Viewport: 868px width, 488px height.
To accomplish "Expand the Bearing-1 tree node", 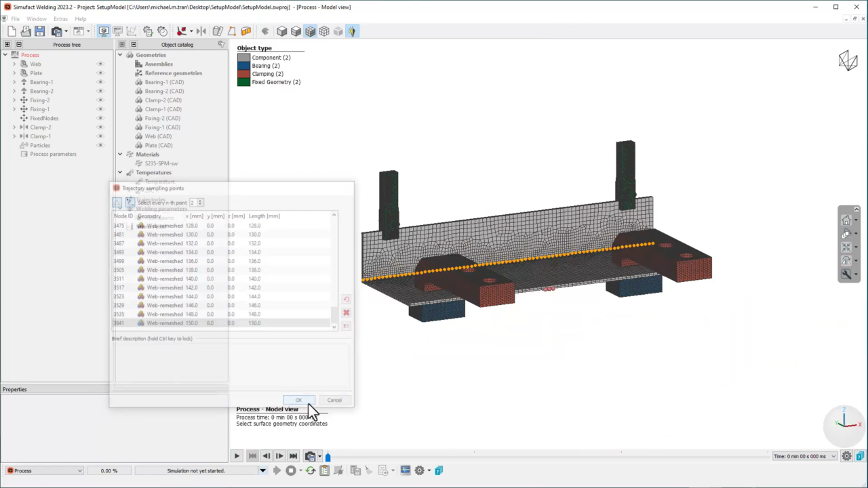I will [x=14, y=82].
